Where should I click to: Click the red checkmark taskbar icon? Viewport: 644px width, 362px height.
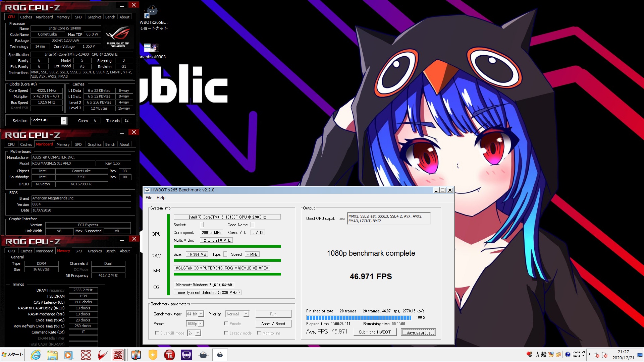click(102, 355)
